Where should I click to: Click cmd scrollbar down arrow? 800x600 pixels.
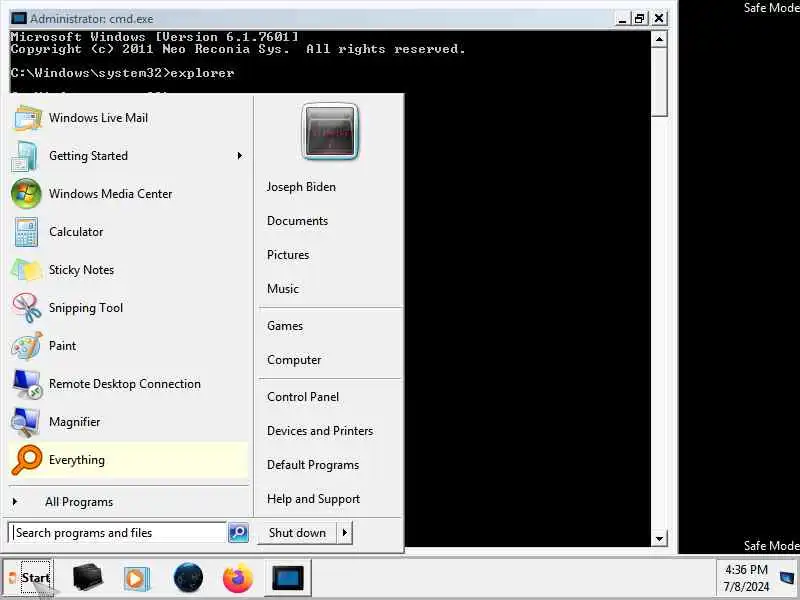click(x=659, y=539)
